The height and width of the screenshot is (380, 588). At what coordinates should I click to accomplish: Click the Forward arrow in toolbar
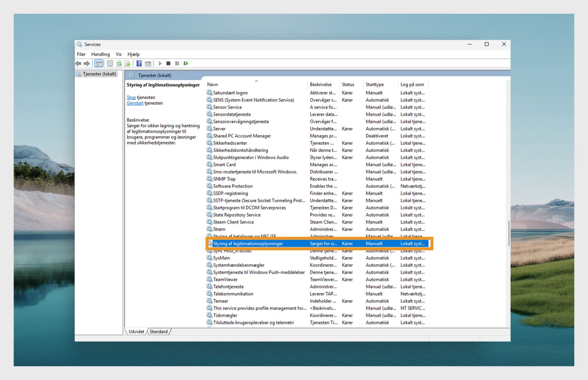click(87, 63)
